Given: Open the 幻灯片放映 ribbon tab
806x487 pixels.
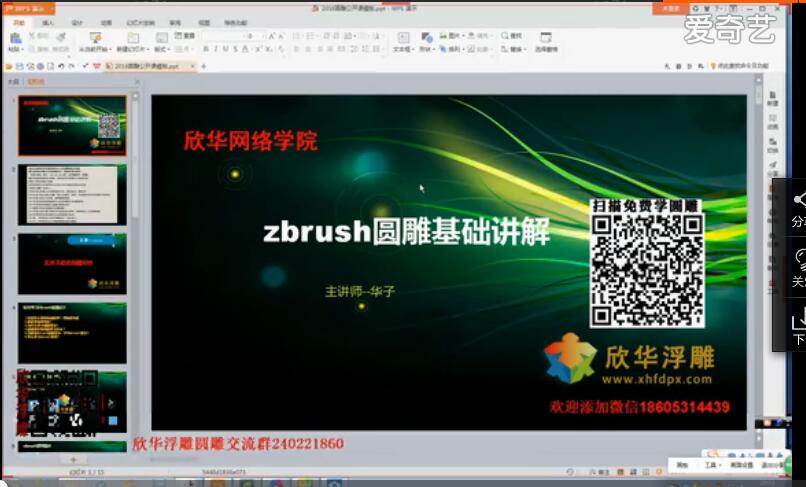Looking at the screenshot, I should tap(140, 23).
